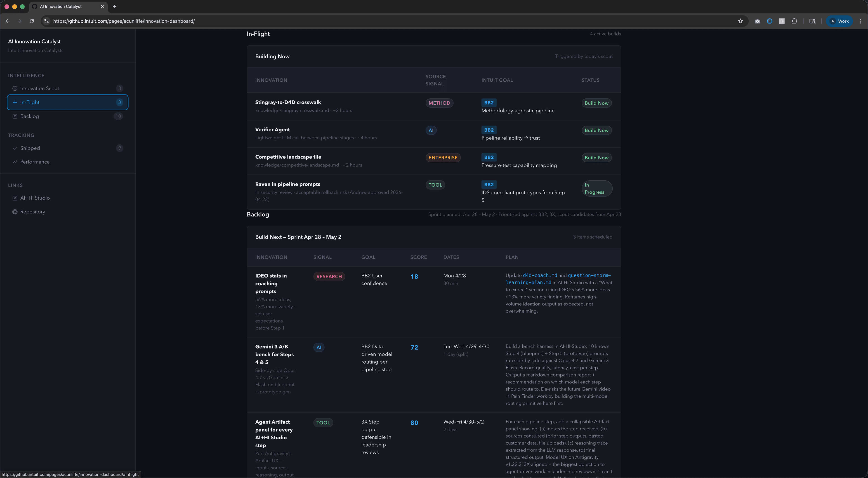Image resolution: width=868 pixels, height=478 pixels.
Task: Click the AI tag in Gemini 3 row
Action: pos(319,347)
